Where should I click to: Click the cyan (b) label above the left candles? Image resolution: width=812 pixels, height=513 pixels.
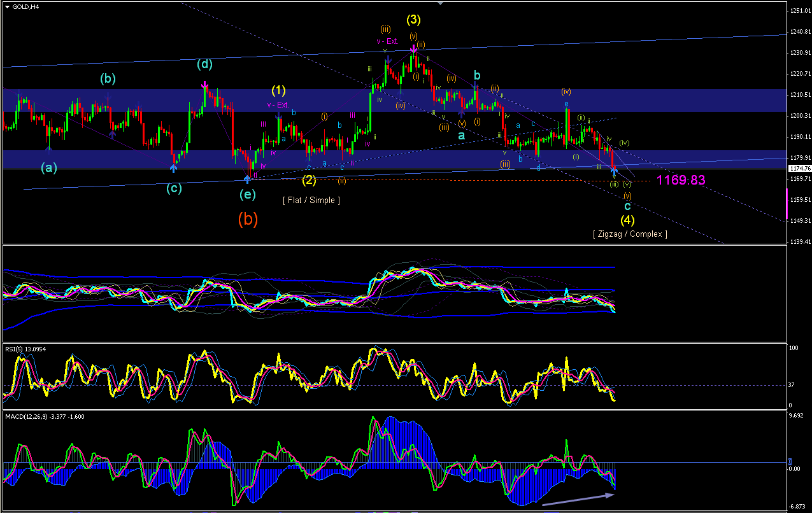(x=108, y=79)
